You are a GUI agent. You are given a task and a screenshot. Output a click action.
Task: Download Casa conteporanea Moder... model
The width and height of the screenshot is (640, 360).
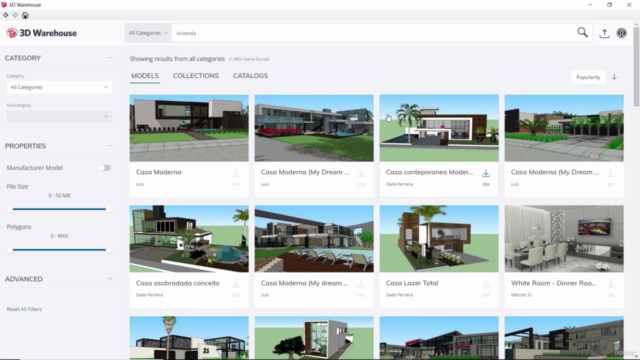(x=486, y=173)
